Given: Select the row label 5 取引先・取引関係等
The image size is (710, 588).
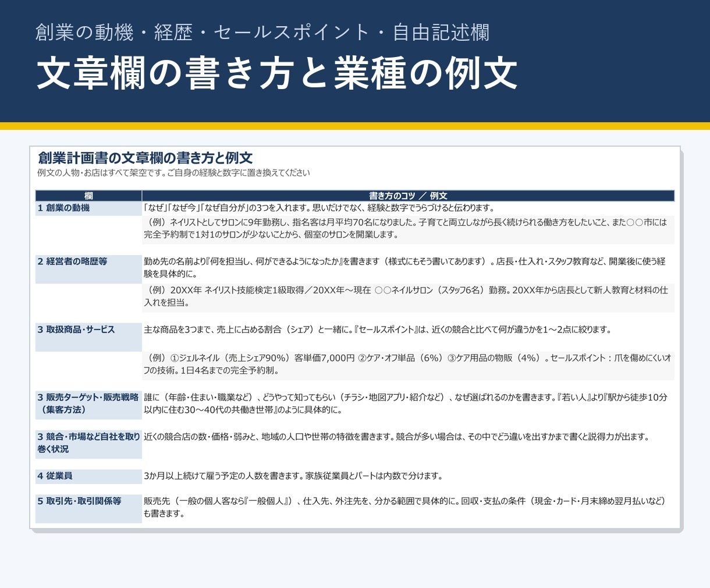Looking at the screenshot, I should pos(88,508).
